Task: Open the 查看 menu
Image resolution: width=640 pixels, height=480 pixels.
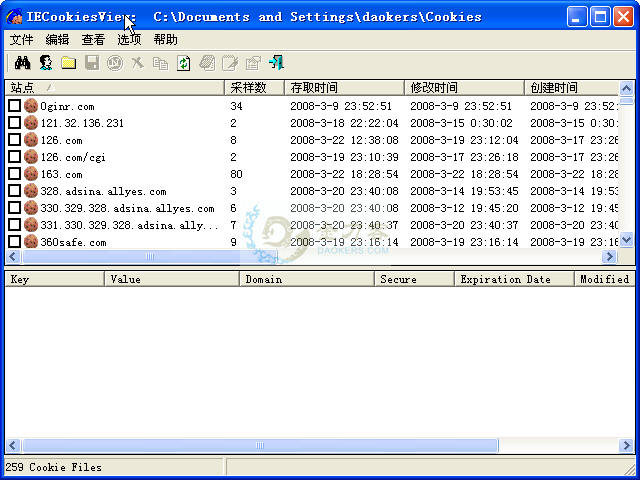Action: (x=93, y=40)
